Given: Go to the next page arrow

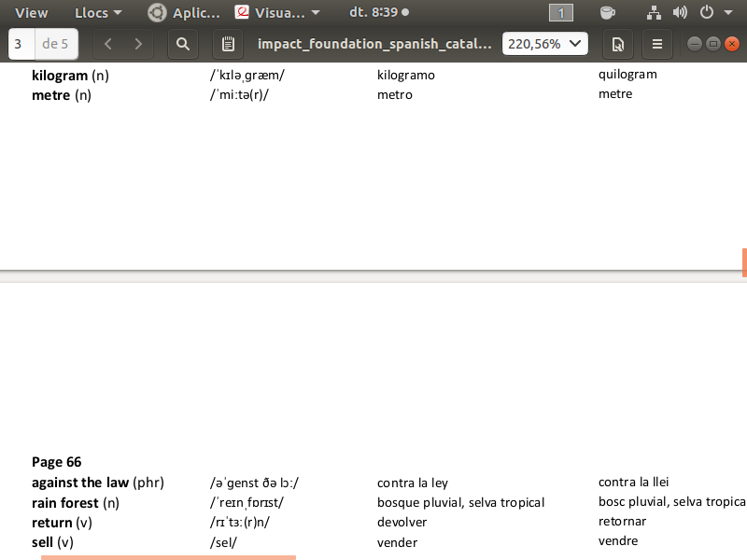Looking at the screenshot, I should click(139, 44).
